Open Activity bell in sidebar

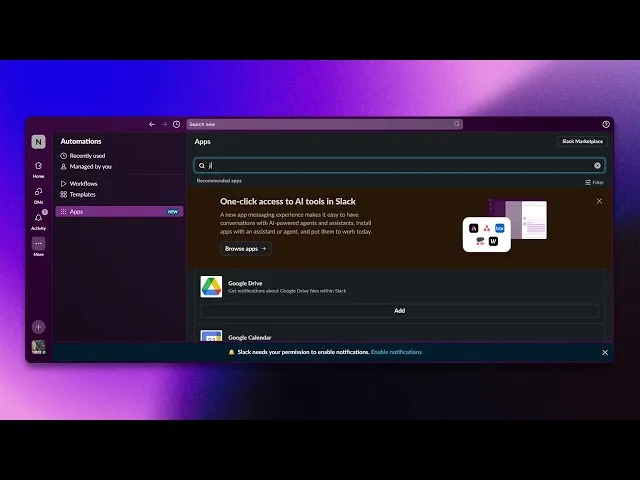38,222
